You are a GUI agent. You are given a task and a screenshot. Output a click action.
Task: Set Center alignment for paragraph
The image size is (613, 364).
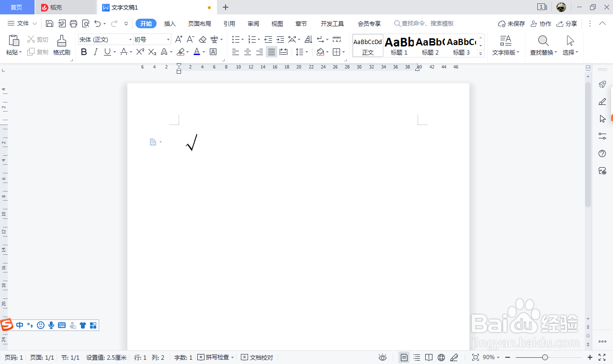(x=248, y=52)
